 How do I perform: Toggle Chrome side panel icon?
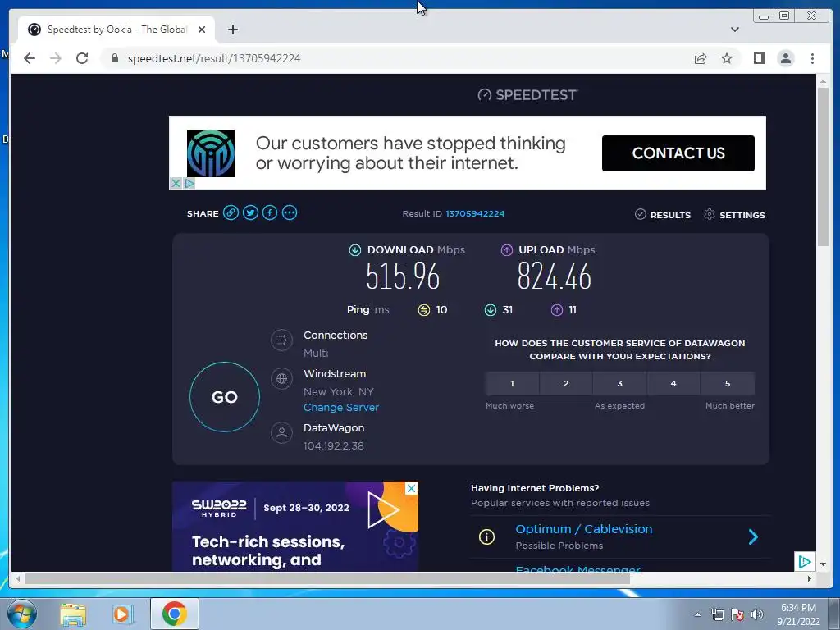(759, 58)
